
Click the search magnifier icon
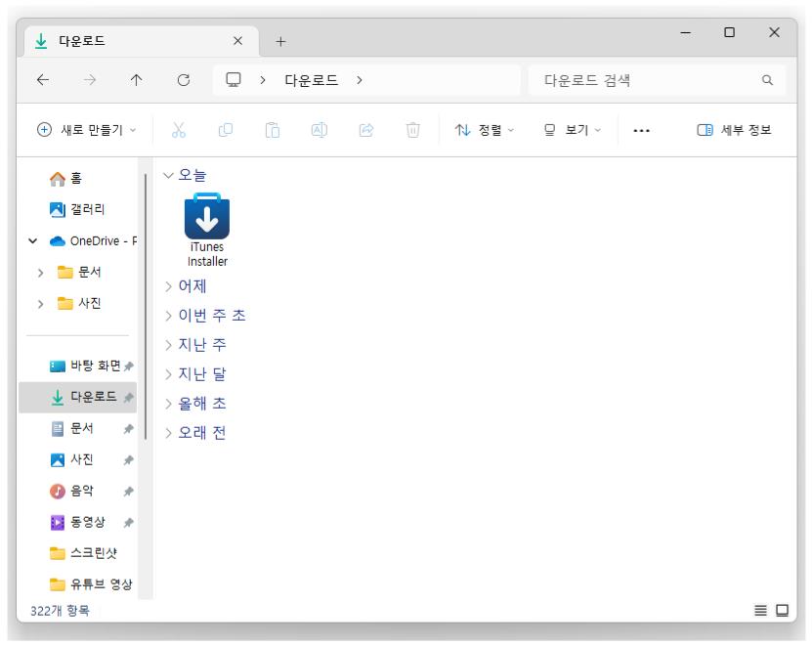[767, 80]
